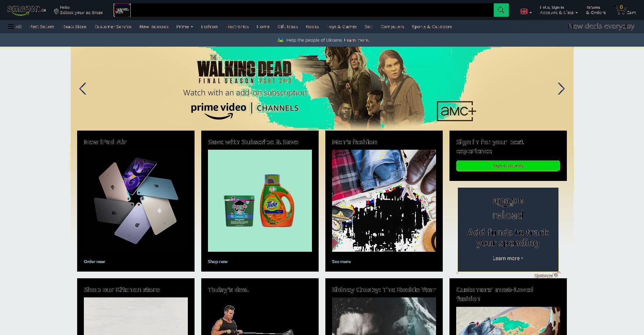This screenshot has width=644, height=335.
Task: Open Customer Service in nav bar
Action: [113, 27]
